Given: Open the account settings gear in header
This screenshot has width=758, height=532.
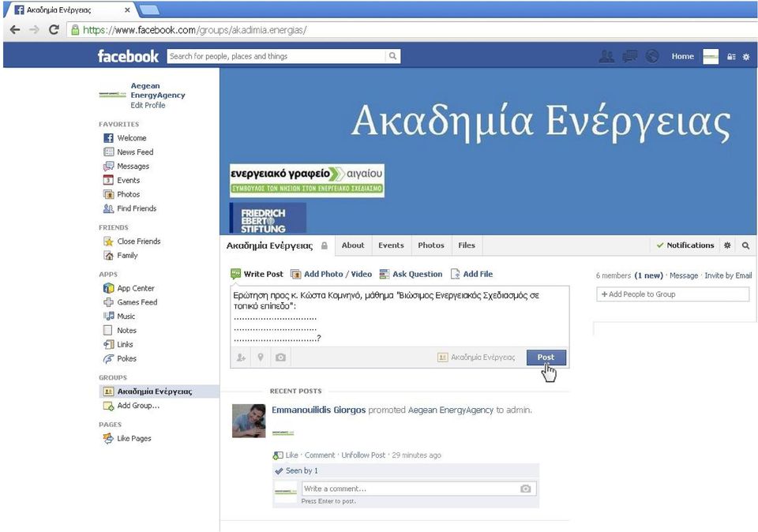Looking at the screenshot, I should [x=746, y=57].
